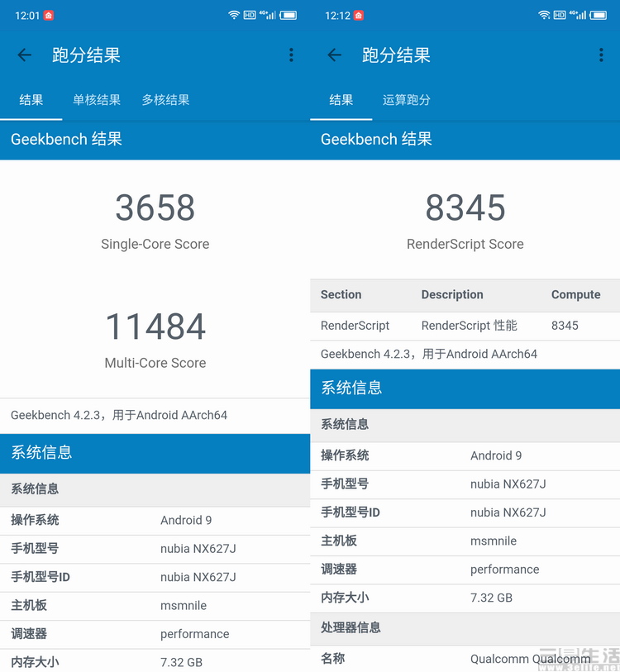620x672 pixels.
Task: Tap the red notification icon next to 12:01
Action: [49, 16]
